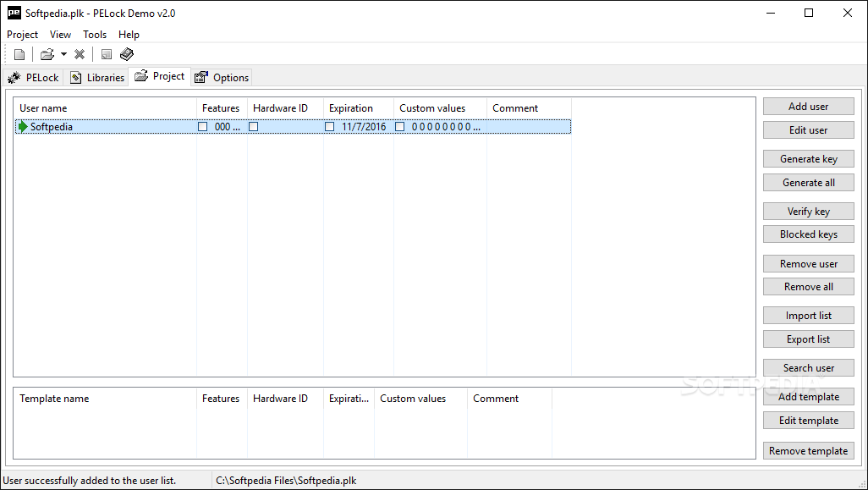Toggle the Expiration checkbox for Softpedia

click(329, 127)
